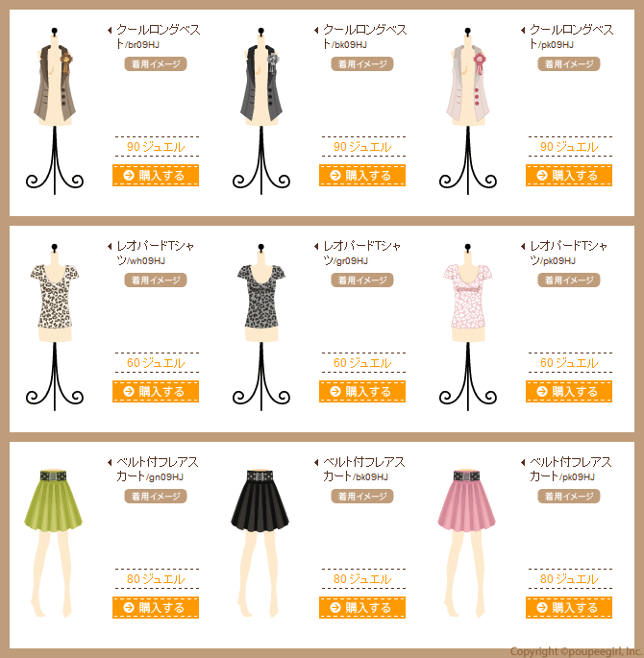This screenshot has width=644, height=658.
Task: Open item title レオパードTシャツ pk09HJ
Action: click(568, 253)
